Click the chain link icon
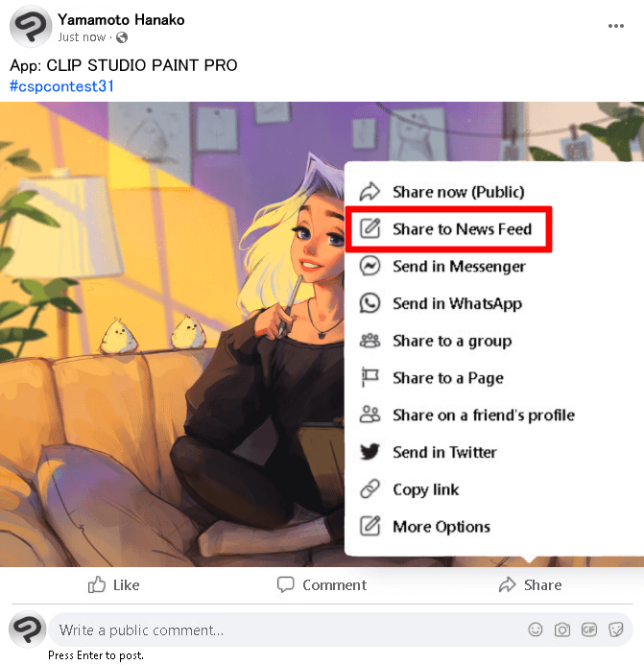This screenshot has width=644, height=665. coord(370,489)
